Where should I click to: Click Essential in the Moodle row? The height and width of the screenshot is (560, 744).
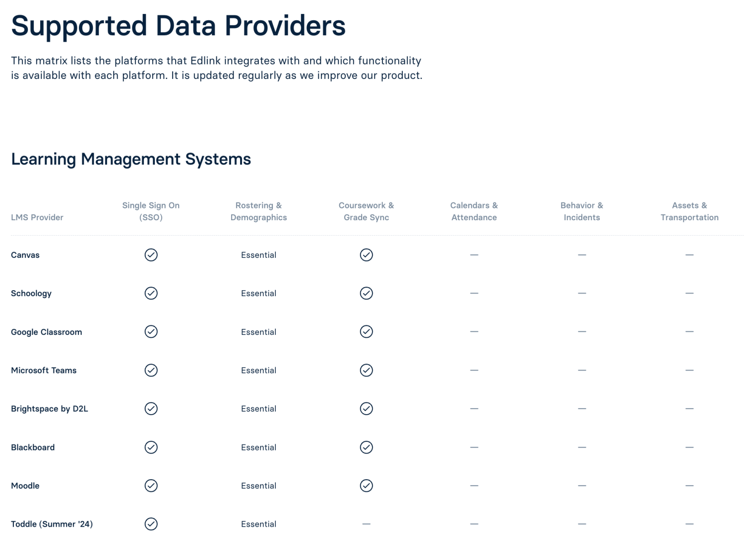(x=259, y=486)
